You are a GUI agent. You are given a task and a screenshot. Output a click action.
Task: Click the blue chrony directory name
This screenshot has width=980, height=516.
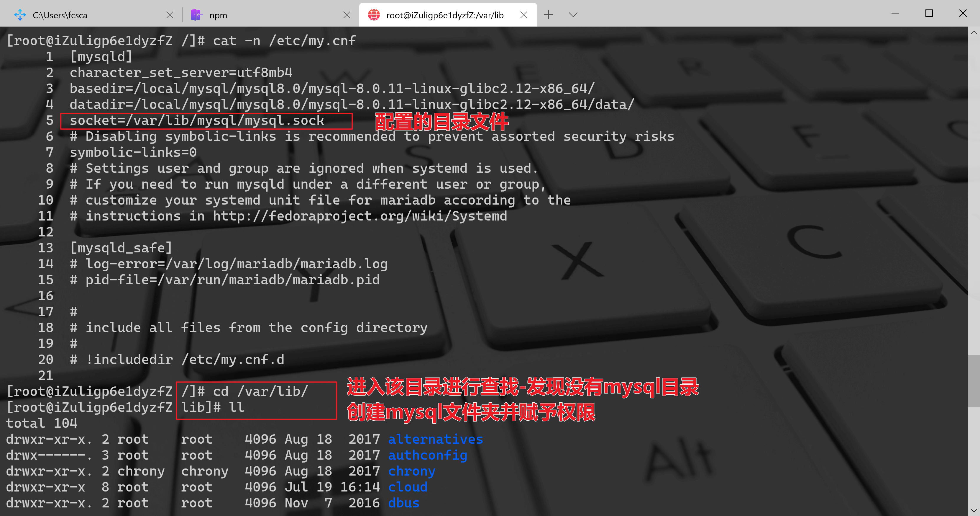coord(412,472)
